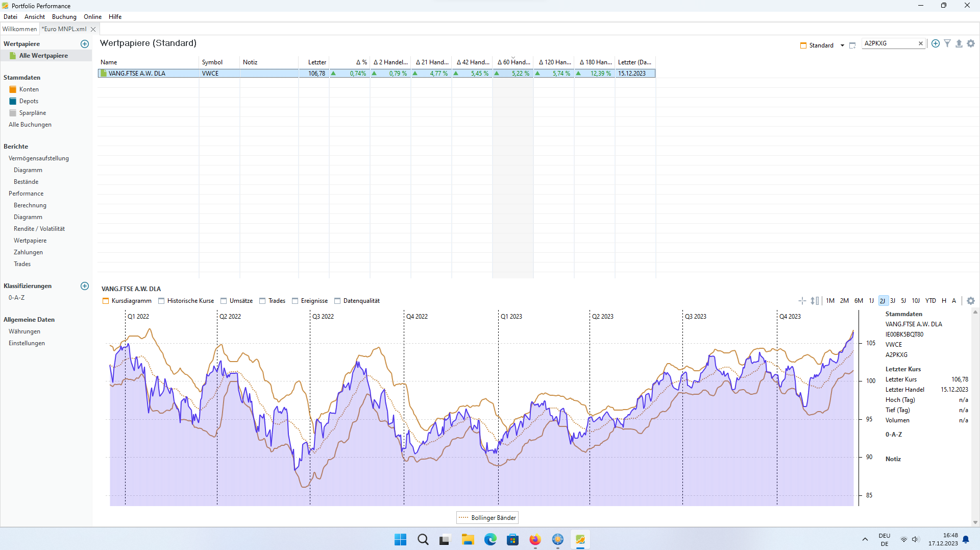This screenshot has width=980, height=550.
Task: Open Vermögensaufstellung report
Action: (x=39, y=158)
